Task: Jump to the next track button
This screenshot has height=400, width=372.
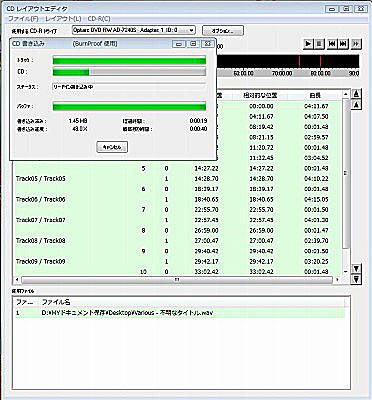Action: click(x=343, y=44)
